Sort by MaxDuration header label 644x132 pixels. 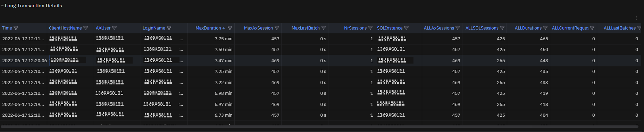(x=208, y=28)
